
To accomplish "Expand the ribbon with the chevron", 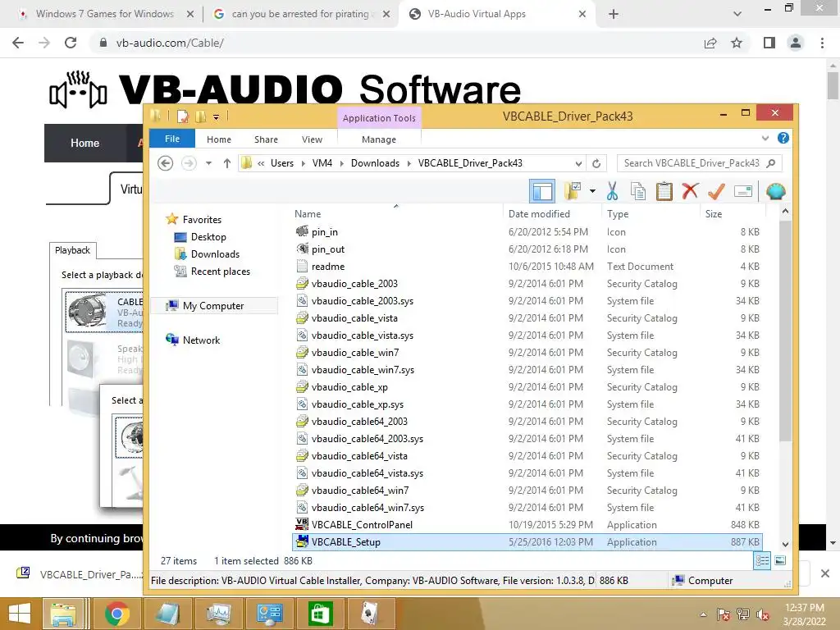I will click(765, 138).
